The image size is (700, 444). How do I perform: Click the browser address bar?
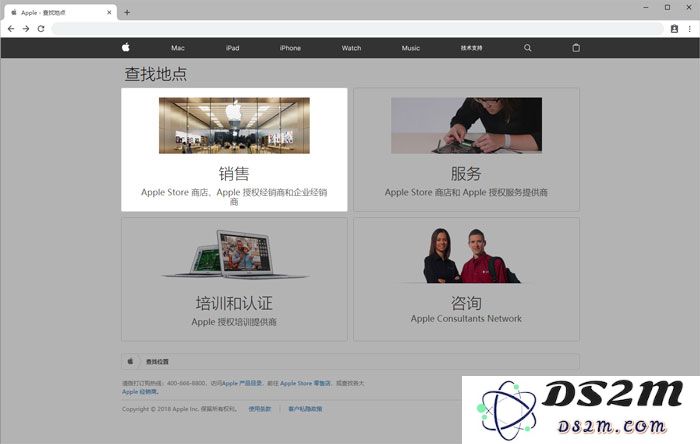click(357, 29)
